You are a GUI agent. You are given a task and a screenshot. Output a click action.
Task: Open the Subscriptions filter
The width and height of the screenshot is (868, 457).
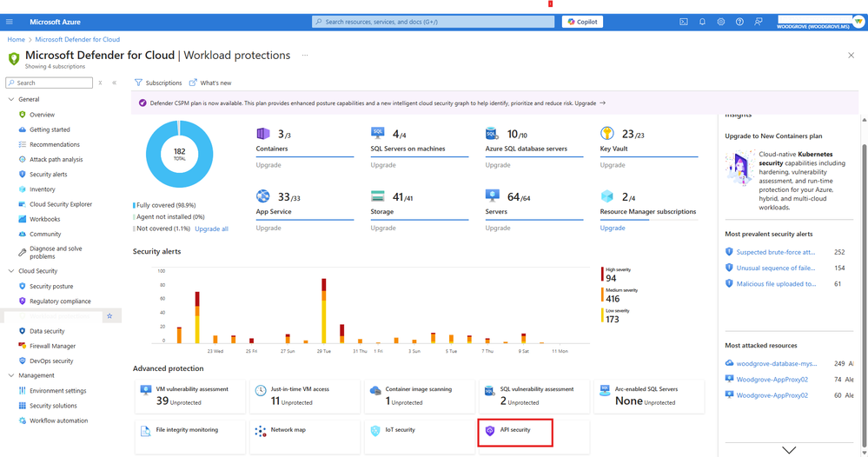tap(158, 83)
